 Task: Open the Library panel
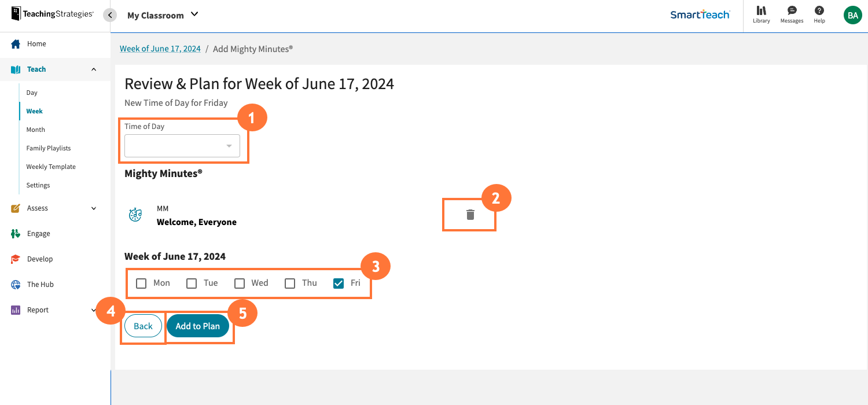(x=761, y=14)
